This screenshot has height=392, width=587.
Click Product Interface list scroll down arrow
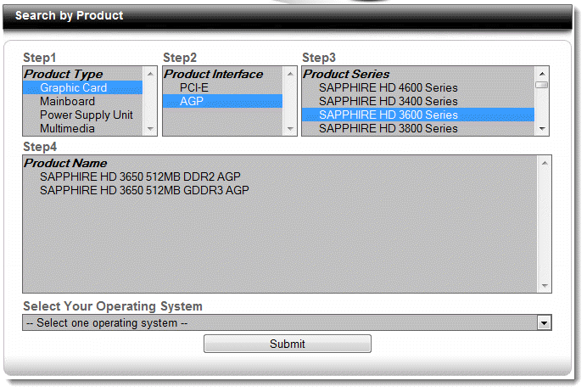pyautogui.click(x=290, y=129)
